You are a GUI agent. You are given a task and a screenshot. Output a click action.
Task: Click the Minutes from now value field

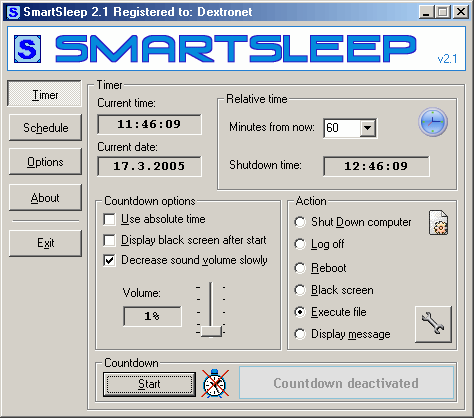coord(342,128)
